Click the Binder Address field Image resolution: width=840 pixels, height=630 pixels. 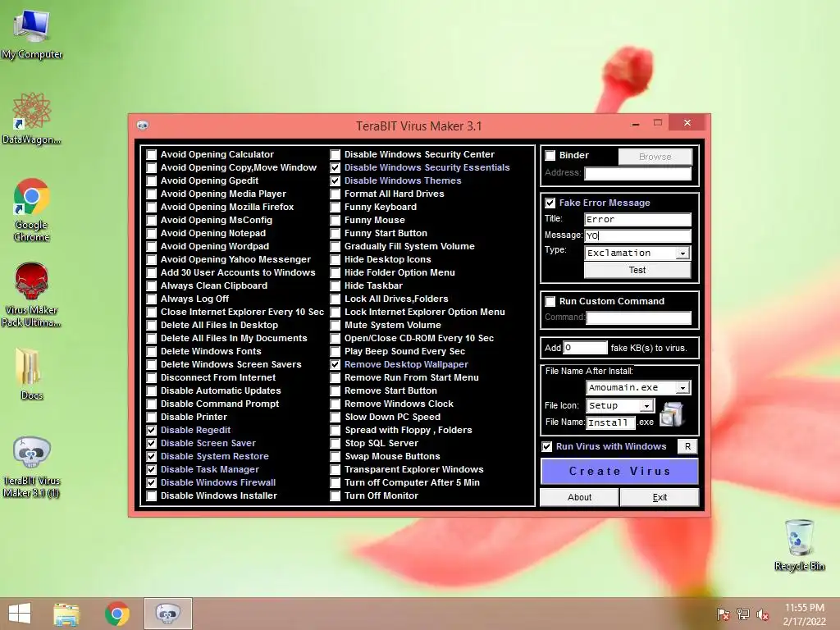pos(637,173)
